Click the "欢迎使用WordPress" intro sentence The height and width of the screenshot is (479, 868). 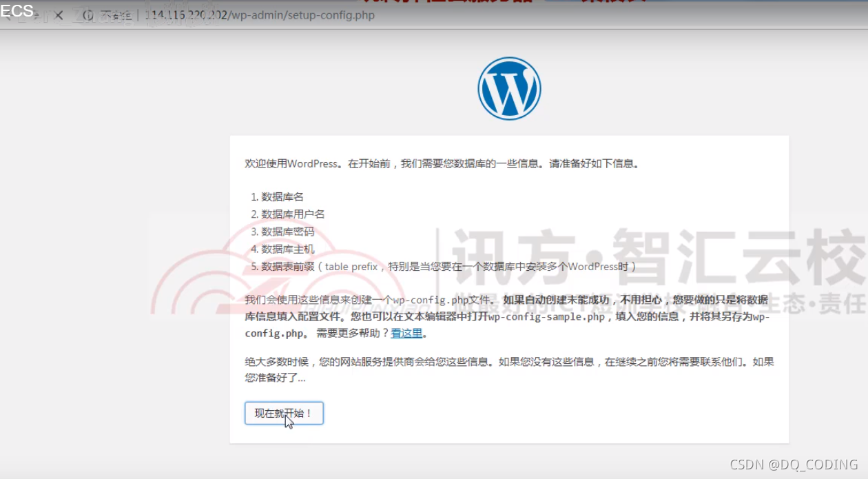point(442,164)
